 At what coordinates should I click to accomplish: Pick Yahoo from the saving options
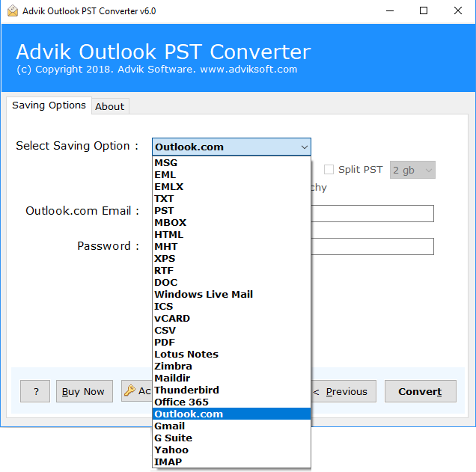(x=231, y=450)
